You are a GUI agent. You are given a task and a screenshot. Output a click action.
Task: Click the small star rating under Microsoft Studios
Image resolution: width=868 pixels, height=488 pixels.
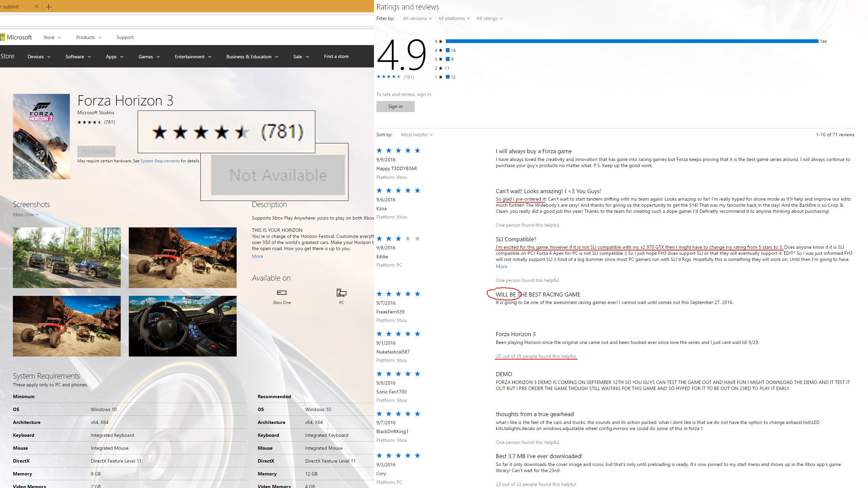90,122
